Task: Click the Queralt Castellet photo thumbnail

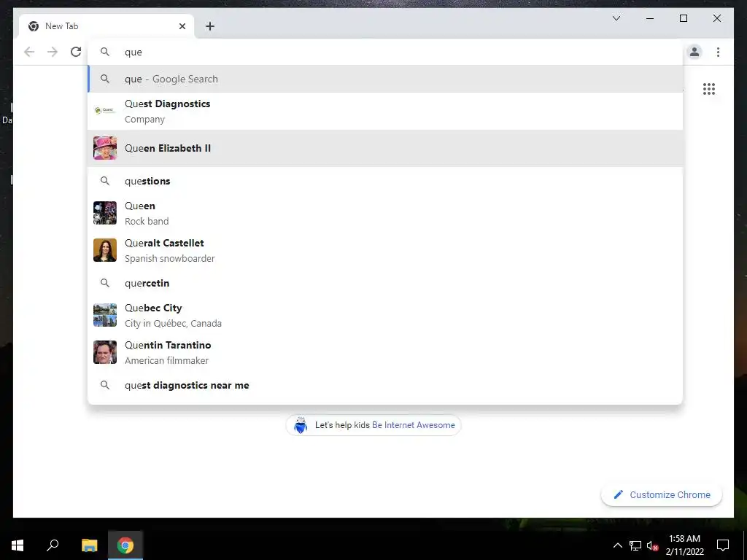Action: click(105, 250)
